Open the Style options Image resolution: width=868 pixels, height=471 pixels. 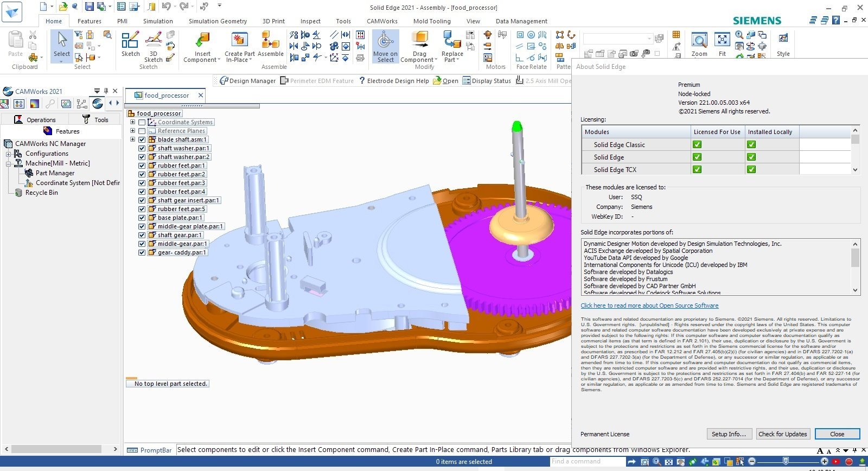click(783, 44)
